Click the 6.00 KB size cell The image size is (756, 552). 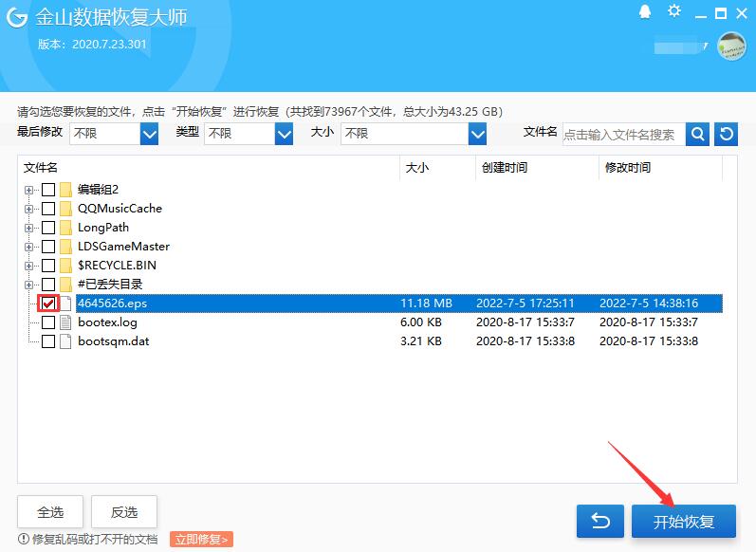[x=421, y=322]
